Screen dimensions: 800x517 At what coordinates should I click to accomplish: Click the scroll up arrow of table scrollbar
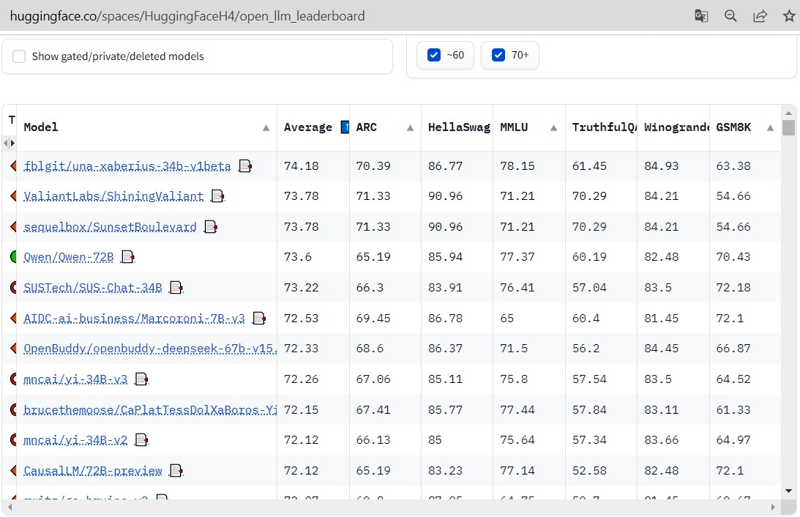click(x=788, y=113)
